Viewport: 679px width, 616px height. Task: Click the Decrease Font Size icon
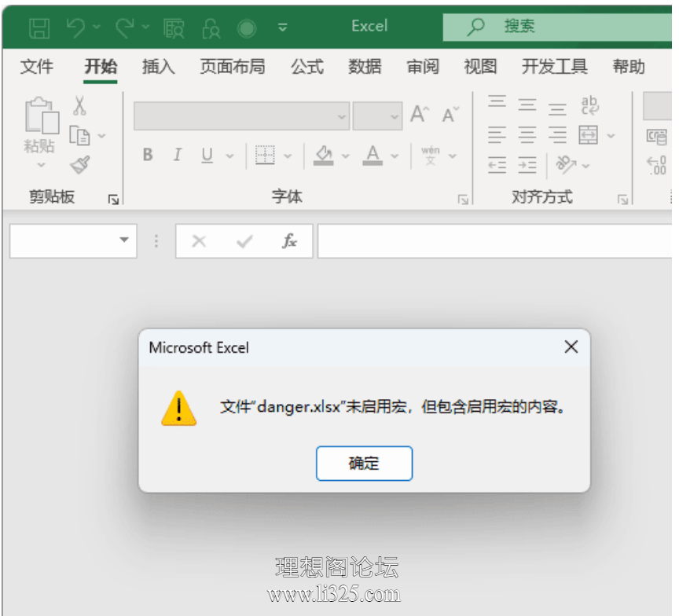point(450,115)
